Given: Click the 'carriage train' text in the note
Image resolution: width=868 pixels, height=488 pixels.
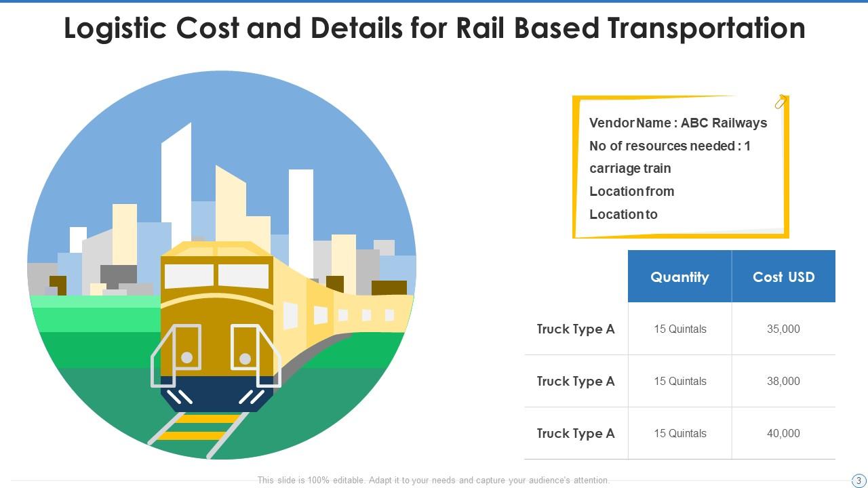Looking at the screenshot, I should click(630, 168).
